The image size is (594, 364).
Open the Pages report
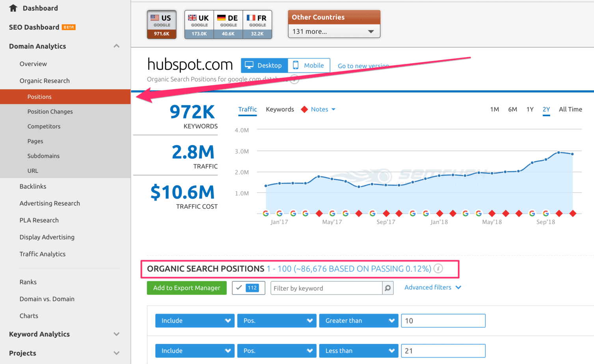tap(35, 141)
